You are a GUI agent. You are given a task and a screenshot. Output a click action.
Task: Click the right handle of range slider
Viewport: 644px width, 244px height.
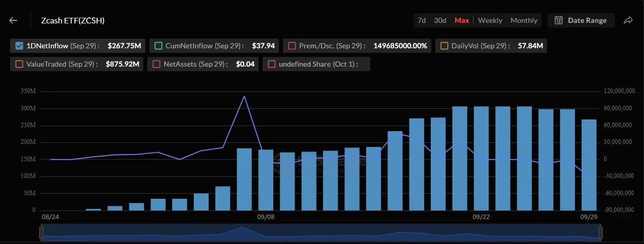pos(600,233)
